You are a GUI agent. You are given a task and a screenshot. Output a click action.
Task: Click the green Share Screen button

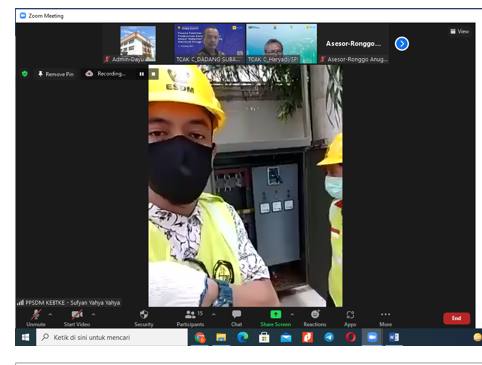point(276,318)
